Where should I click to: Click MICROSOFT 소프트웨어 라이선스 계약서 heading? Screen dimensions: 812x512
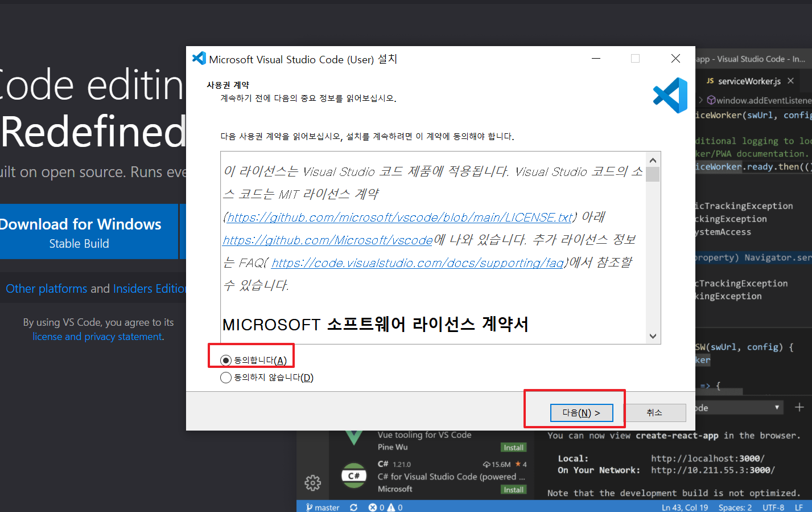[x=376, y=325]
